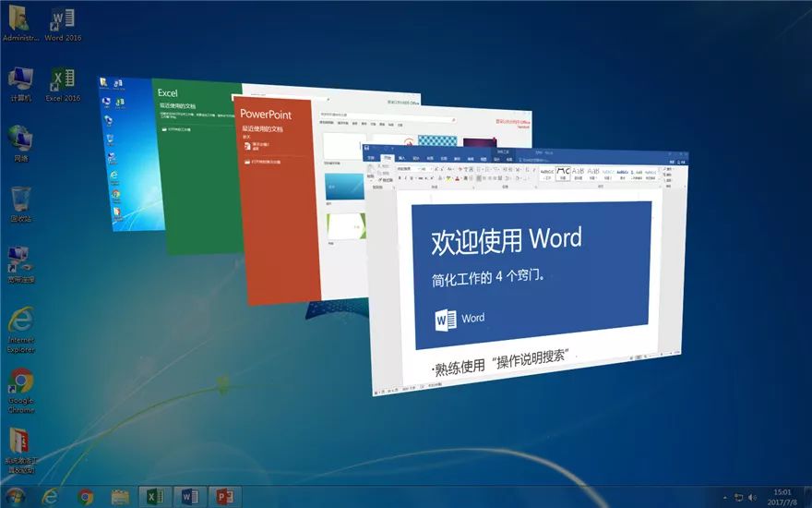The height and width of the screenshot is (508, 812).
Task: Open File Explorer from the taskbar
Action: point(120,497)
